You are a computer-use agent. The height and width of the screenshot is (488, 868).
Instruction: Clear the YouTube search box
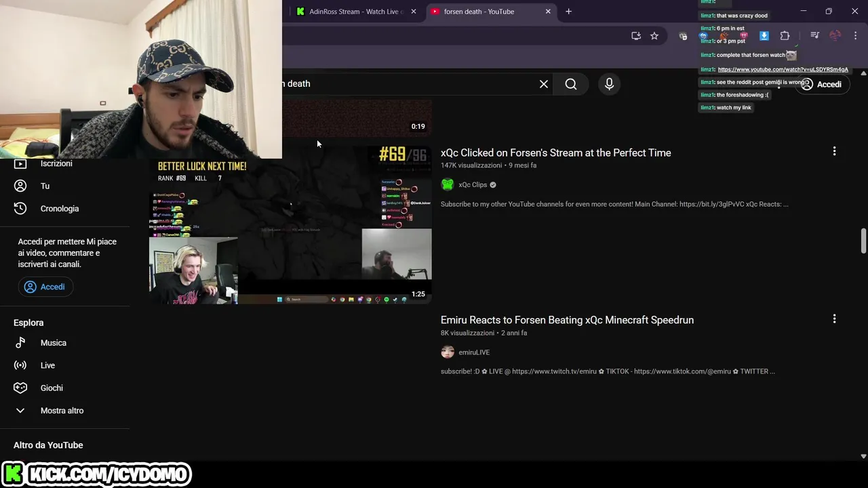coord(544,84)
